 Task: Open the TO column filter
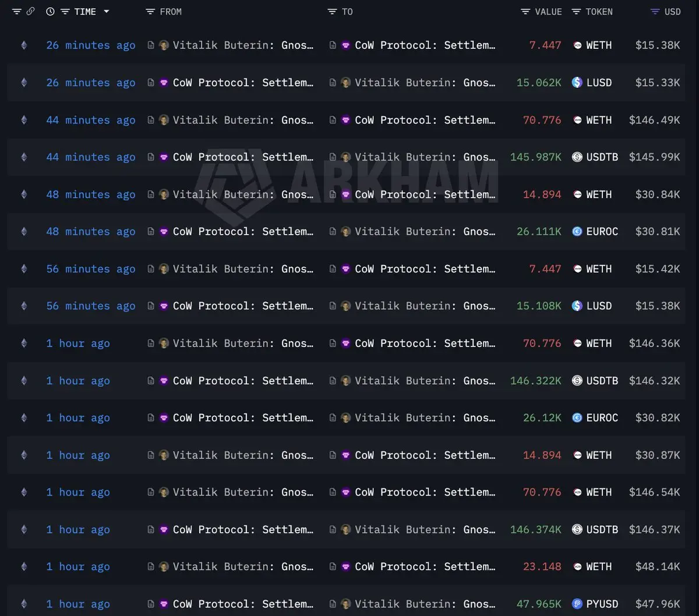click(332, 12)
